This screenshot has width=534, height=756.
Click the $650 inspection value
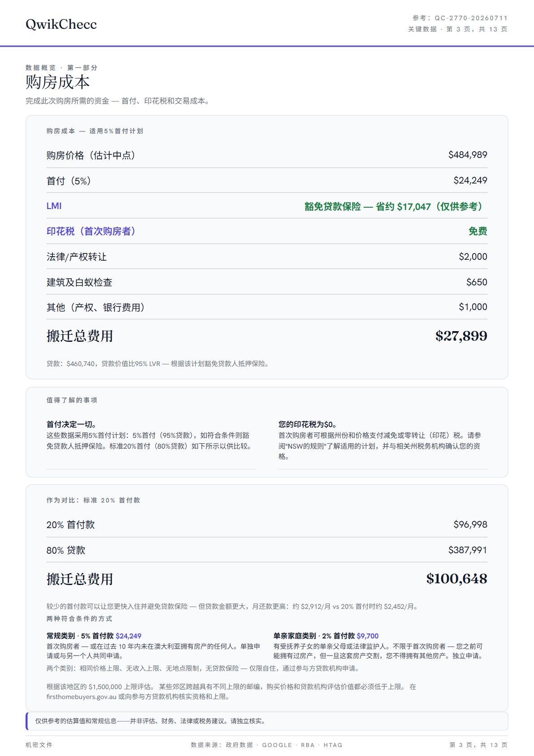coord(476,282)
